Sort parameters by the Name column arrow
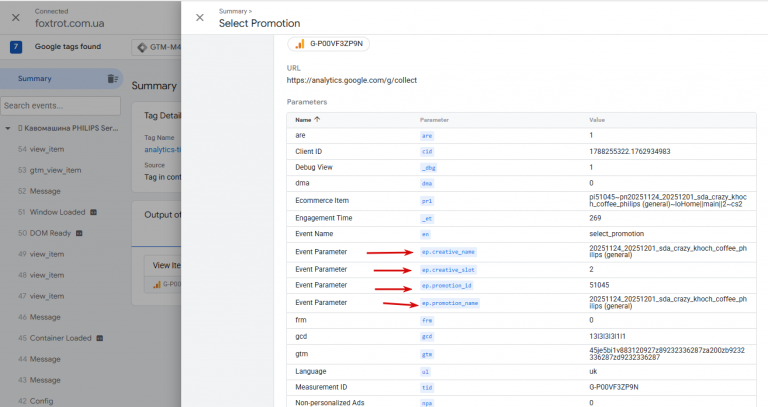The image size is (768, 407). (x=318, y=119)
